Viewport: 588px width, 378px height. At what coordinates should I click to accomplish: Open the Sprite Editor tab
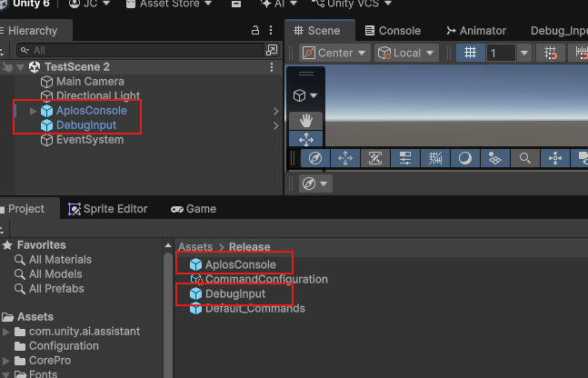pyautogui.click(x=108, y=209)
